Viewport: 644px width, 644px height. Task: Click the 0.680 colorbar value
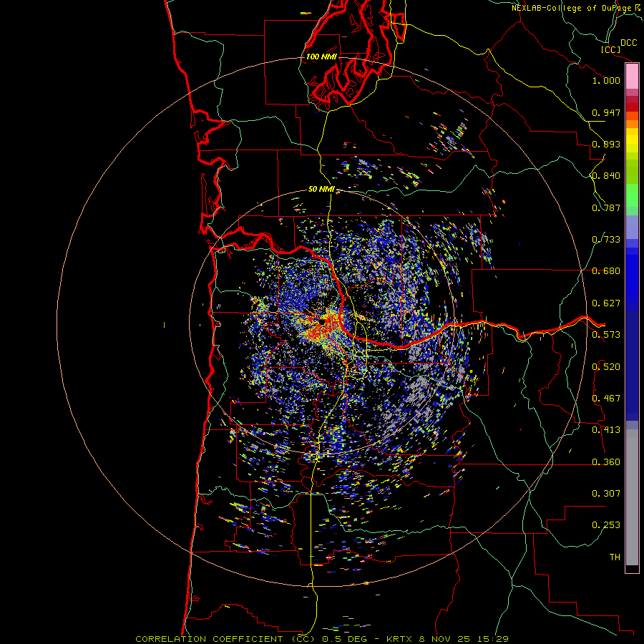pyautogui.click(x=606, y=271)
